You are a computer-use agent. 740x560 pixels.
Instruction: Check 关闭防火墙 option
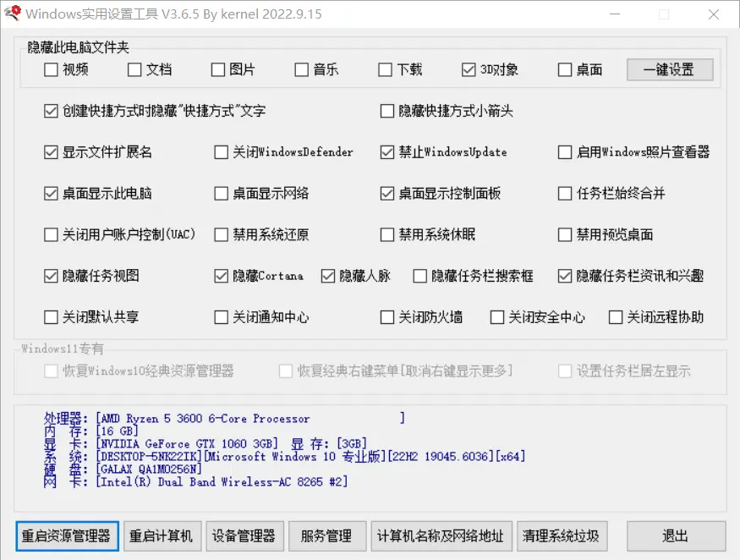pos(387,317)
